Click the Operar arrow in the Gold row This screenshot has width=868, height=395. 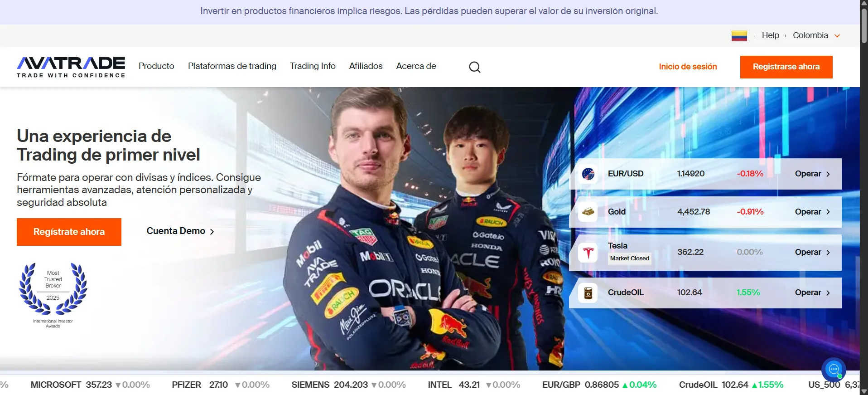click(828, 212)
